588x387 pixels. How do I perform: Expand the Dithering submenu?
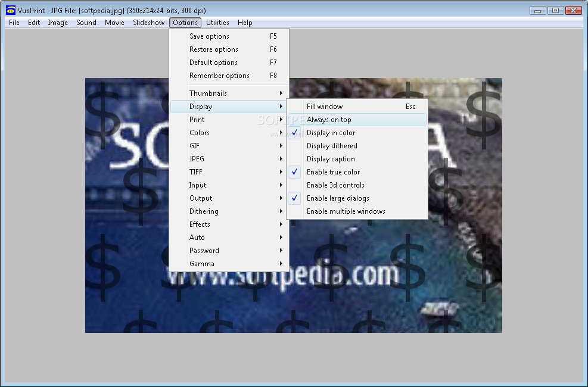(229, 211)
